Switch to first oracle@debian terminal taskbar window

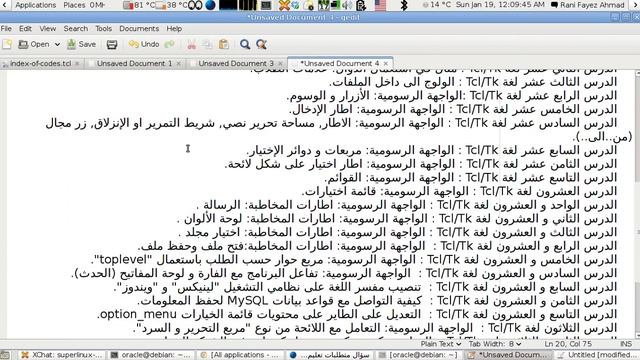(152, 355)
